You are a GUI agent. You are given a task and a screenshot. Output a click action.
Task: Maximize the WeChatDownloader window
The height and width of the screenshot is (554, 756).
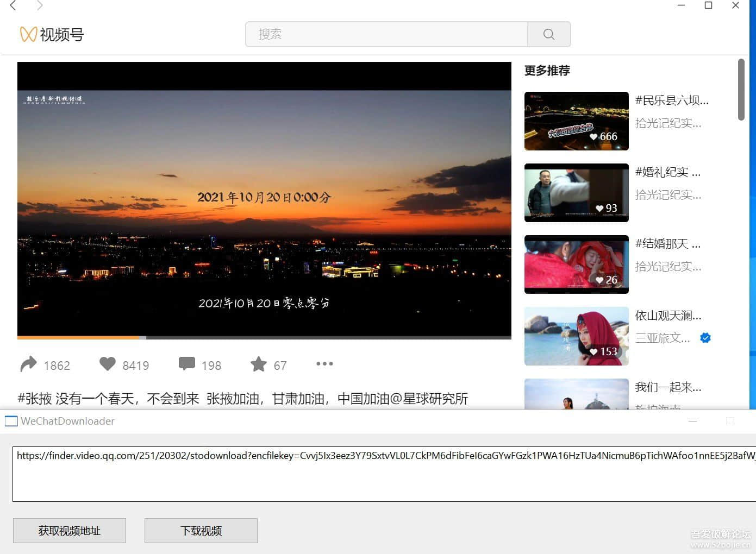pyautogui.click(x=730, y=421)
